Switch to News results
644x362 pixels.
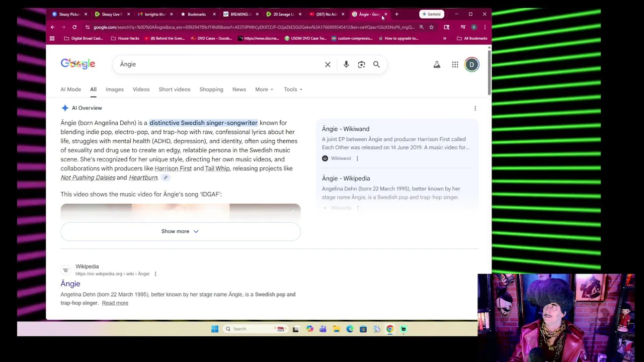tap(239, 89)
